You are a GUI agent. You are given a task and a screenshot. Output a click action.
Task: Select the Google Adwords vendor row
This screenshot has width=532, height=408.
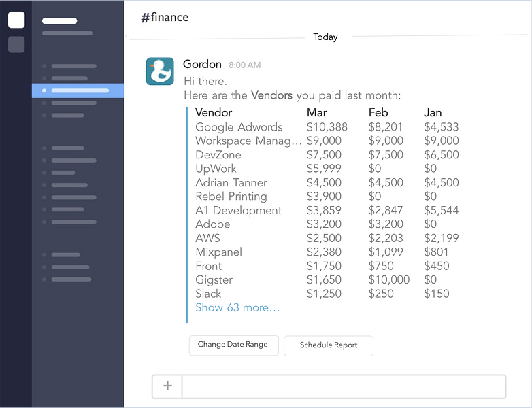click(239, 127)
